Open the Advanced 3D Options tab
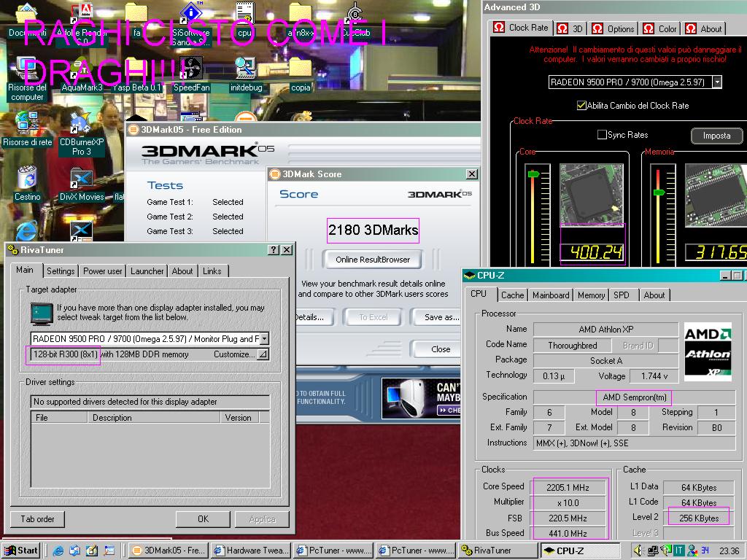Screen dimensions: 747x560 coord(614,28)
